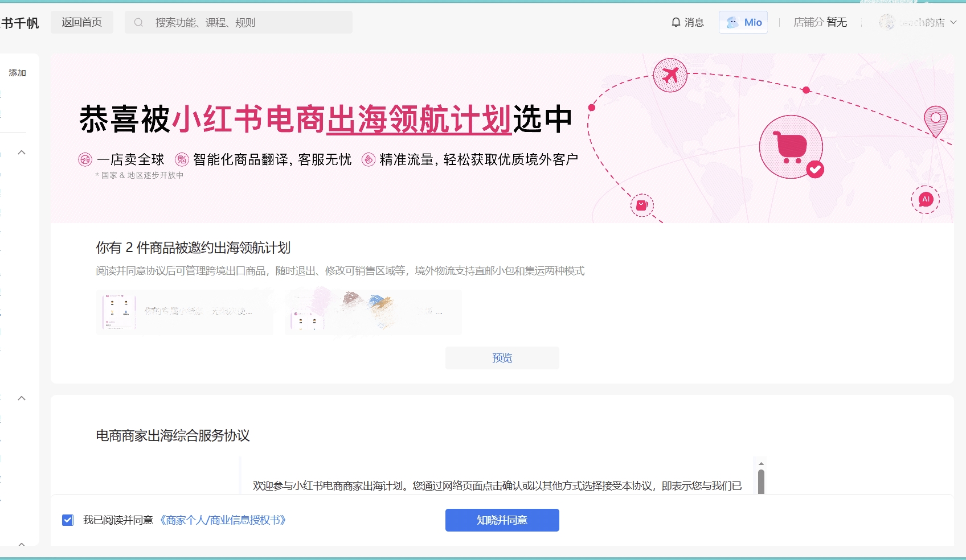Click the 智能化商品翻译 icon

(182, 160)
